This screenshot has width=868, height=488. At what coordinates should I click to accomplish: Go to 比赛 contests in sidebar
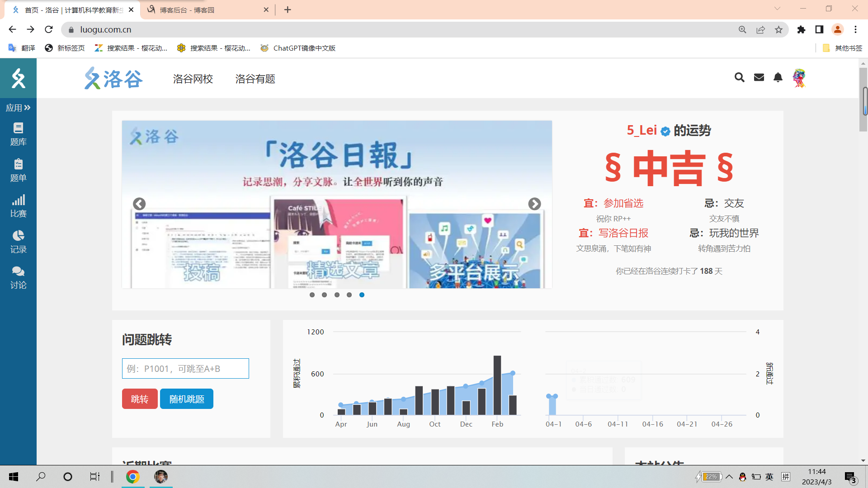point(18,206)
